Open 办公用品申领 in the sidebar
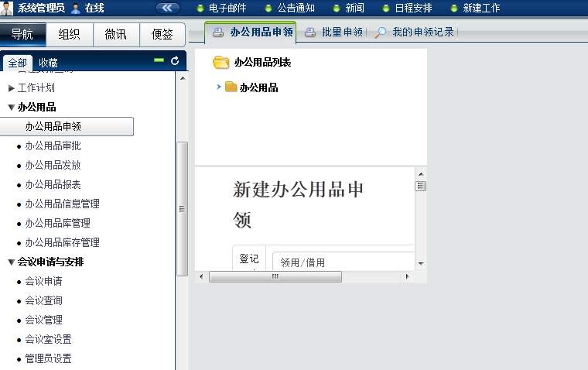 point(67,126)
